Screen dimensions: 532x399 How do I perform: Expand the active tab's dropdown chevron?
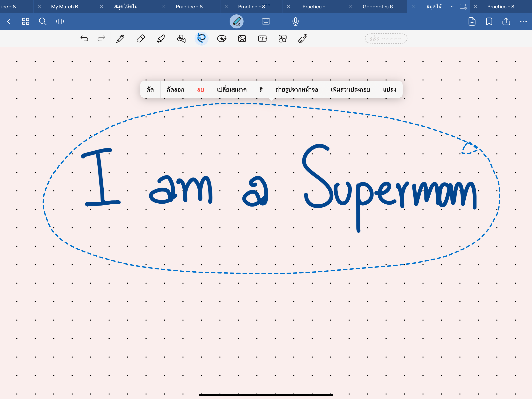(452, 7)
